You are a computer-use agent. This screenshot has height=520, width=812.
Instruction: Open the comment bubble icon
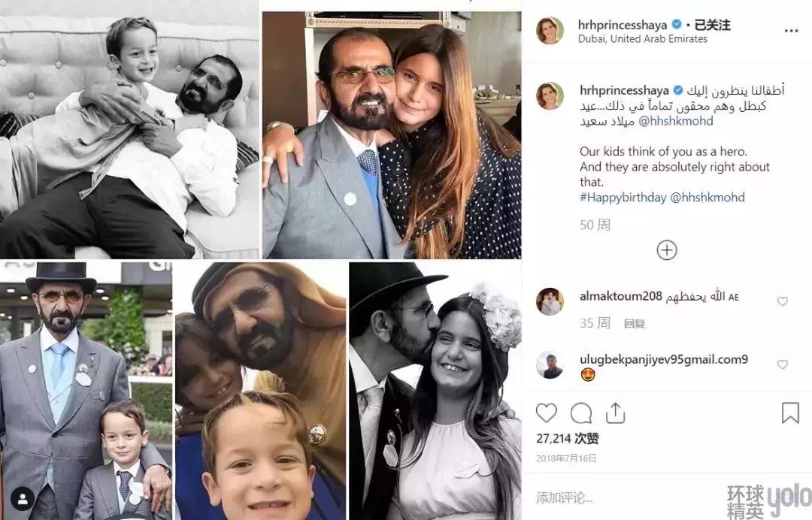(581, 413)
